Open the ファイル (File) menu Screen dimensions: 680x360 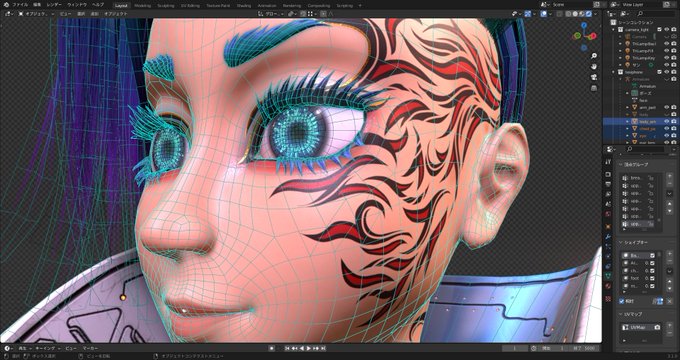20,5
